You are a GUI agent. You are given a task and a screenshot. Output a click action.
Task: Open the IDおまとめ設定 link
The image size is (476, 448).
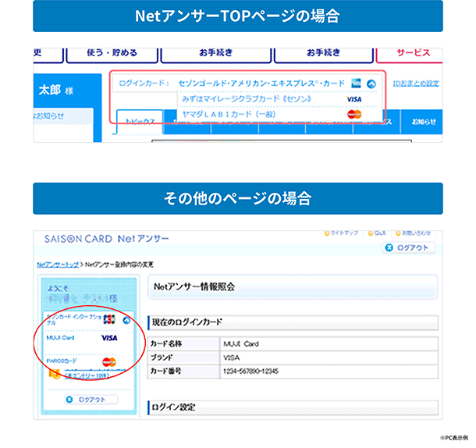416,84
